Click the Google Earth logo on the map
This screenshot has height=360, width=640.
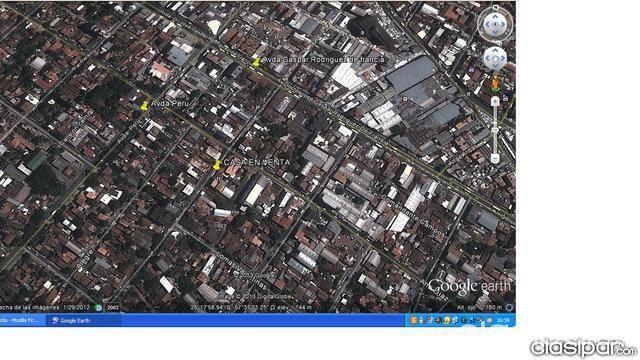[469, 287]
